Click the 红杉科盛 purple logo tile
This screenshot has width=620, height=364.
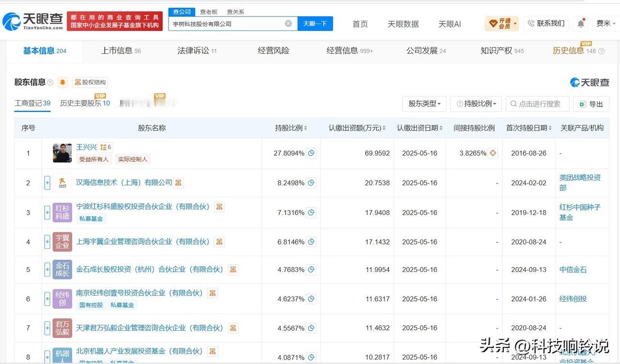[62, 212]
